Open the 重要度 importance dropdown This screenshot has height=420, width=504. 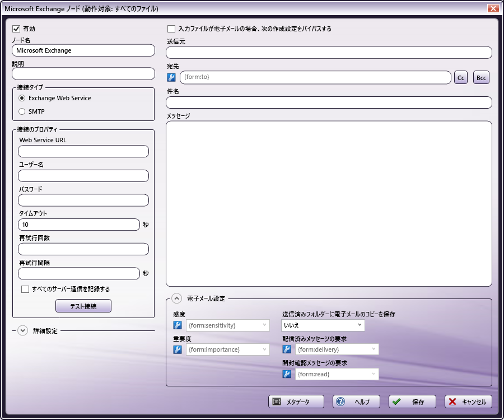pyautogui.click(x=227, y=349)
